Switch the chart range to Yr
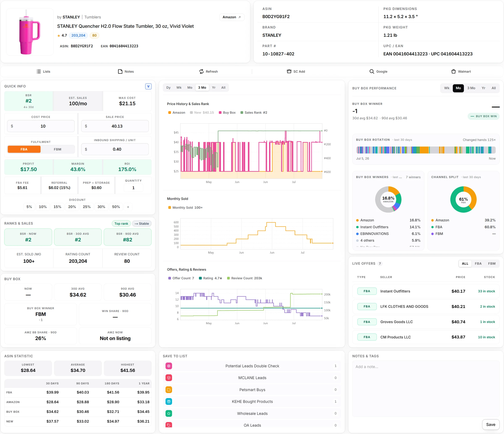 click(x=214, y=88)
